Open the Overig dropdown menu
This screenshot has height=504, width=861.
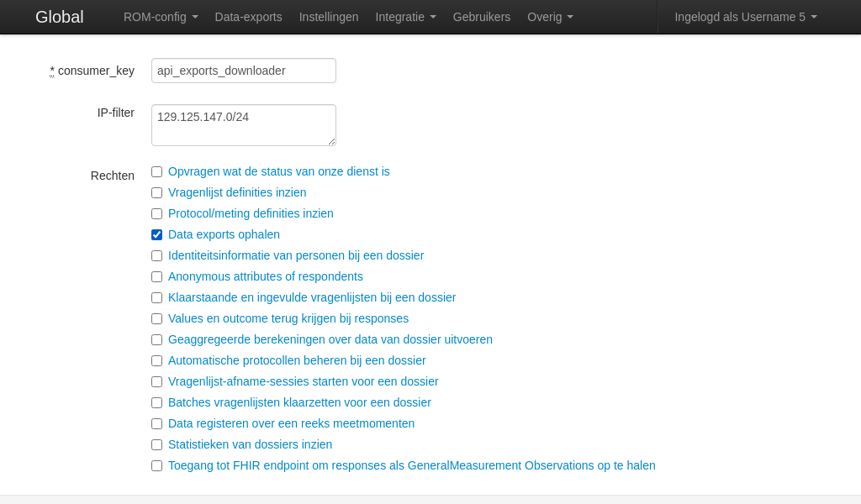pyautogui.click(x=550, y=17)
